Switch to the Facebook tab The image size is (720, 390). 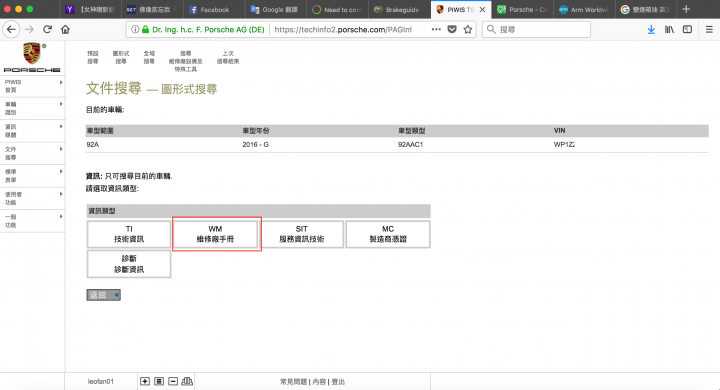point(214,10)
